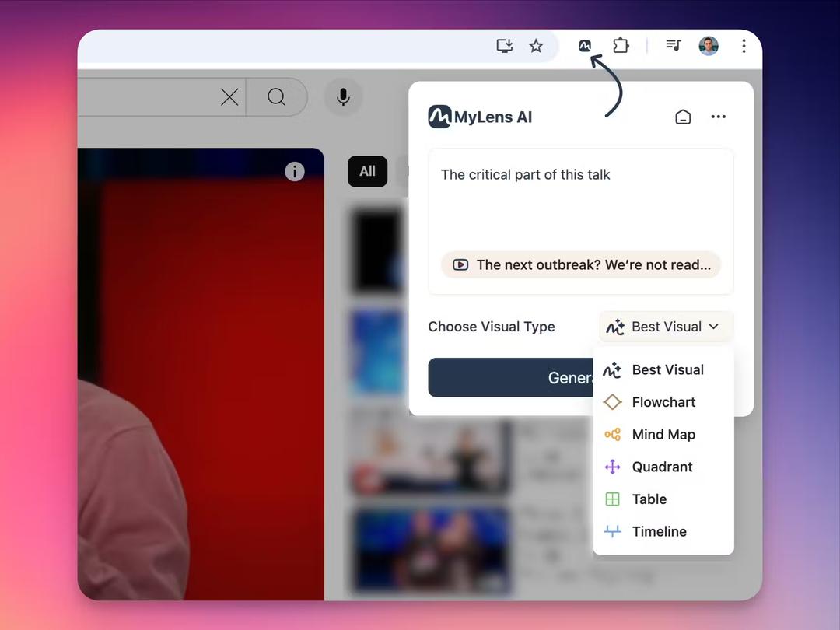Screen dimensions: 840x630
Task: Open the browser Extensions puzzle icon
Action: [621, 46]
